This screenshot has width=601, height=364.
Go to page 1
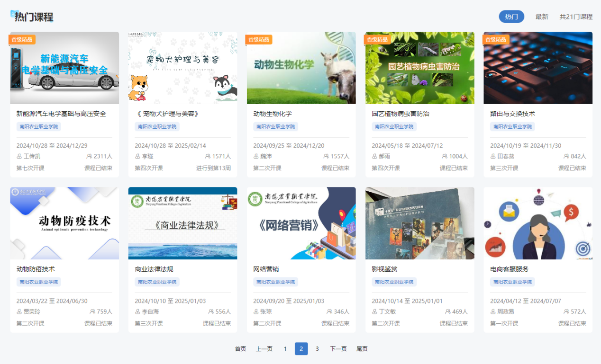[x=285, y=349]
